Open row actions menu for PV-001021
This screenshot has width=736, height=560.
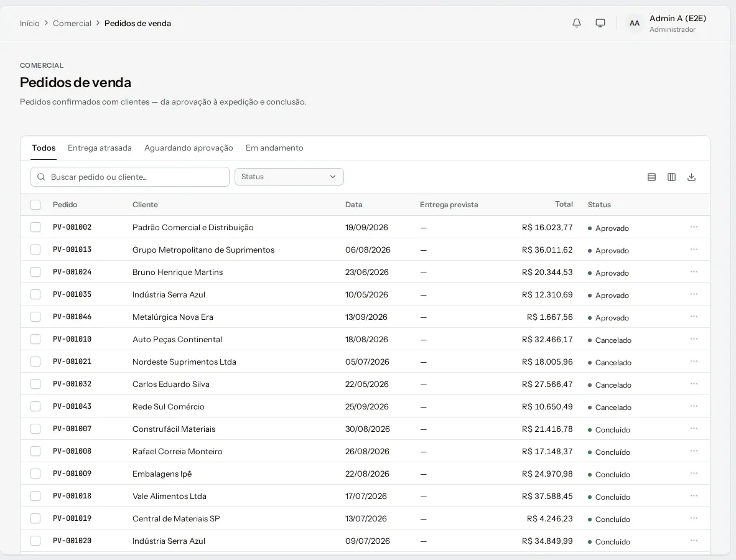point(694,362)
